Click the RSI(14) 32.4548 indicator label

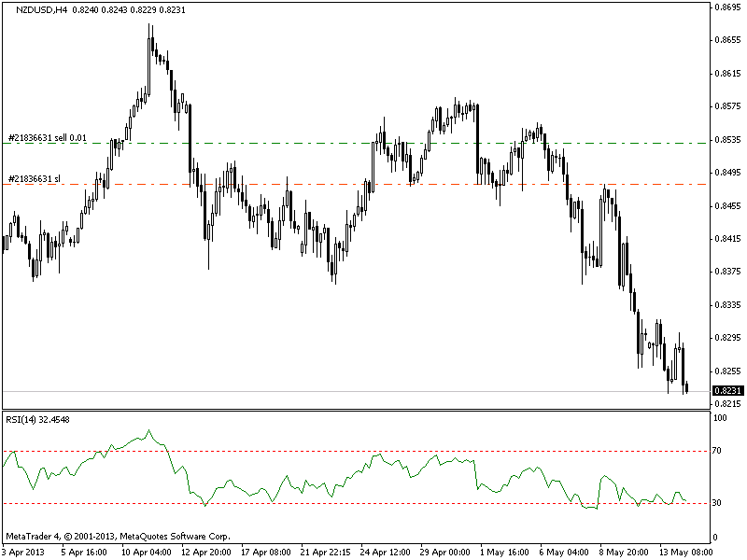37,419
